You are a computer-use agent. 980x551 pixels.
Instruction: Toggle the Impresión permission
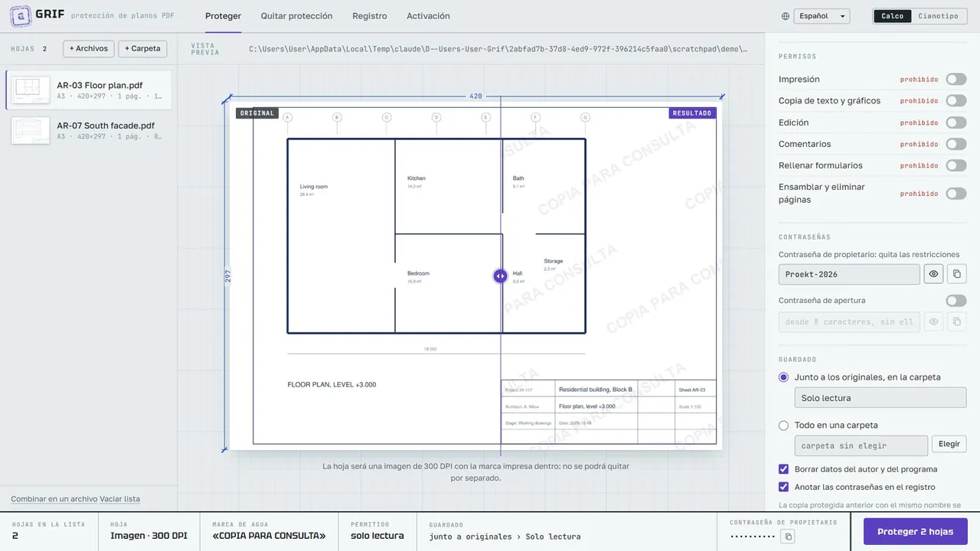[956, 80]
